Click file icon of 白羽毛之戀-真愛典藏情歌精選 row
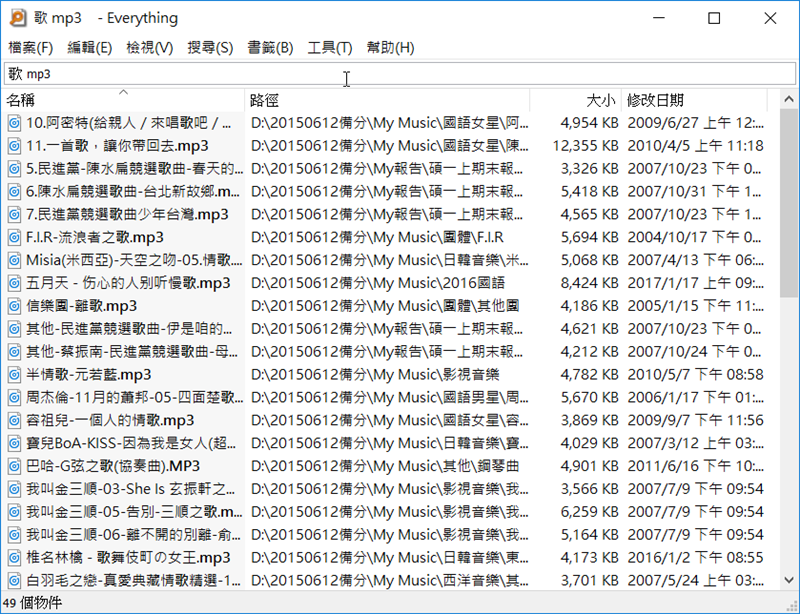The image size is (800, 614). [15, 580]
